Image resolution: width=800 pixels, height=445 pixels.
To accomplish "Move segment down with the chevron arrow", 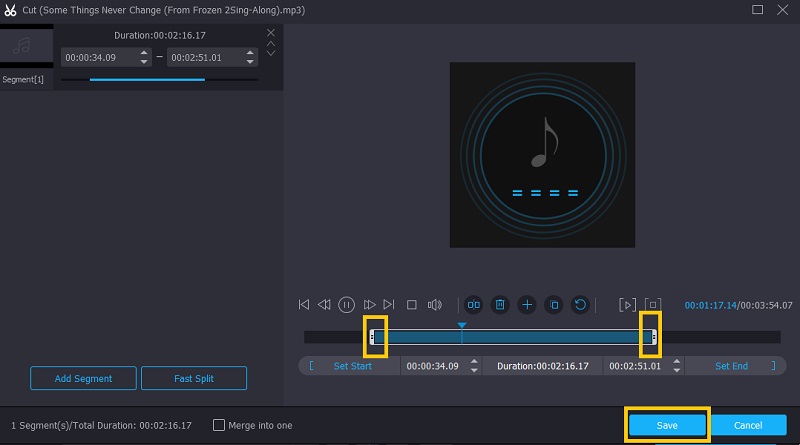I will point(270,53).
